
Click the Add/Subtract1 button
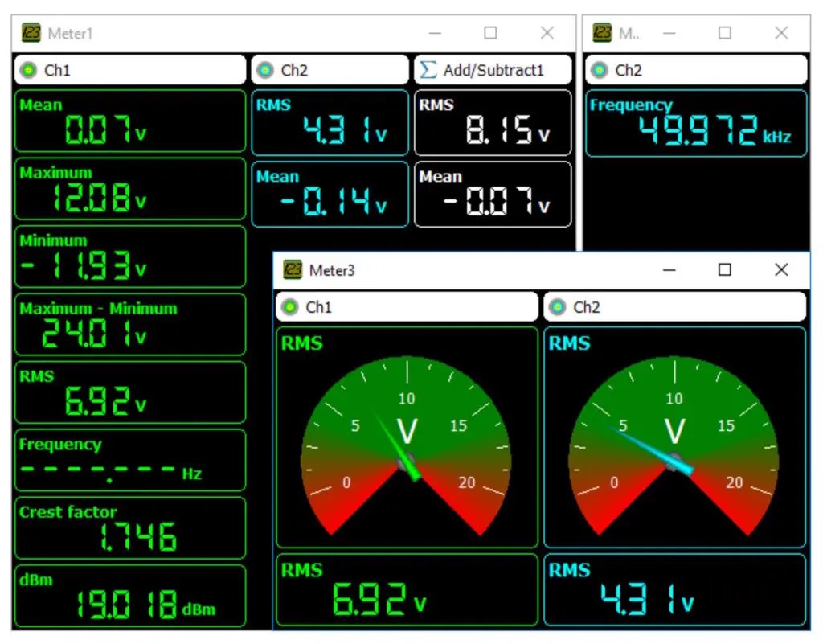click(x=493, y=70)
